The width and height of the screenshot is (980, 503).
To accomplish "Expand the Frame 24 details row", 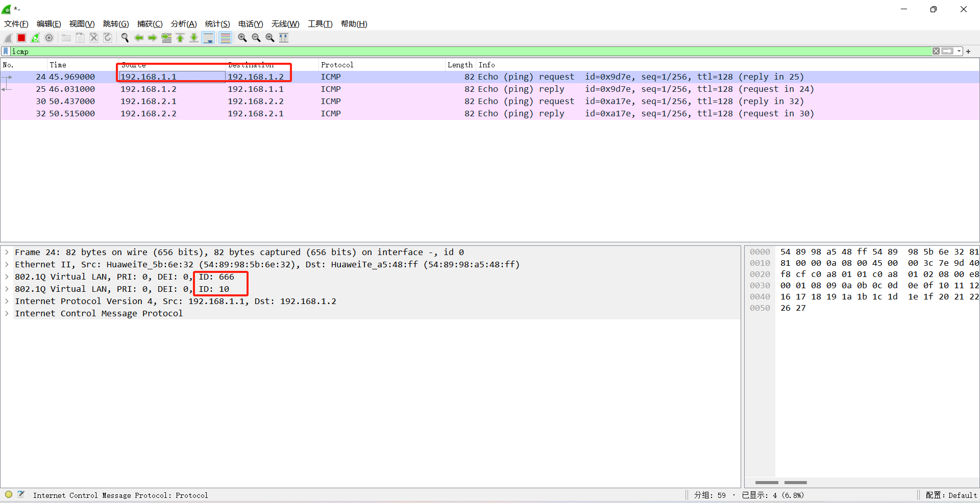I will tap(7, 252).
